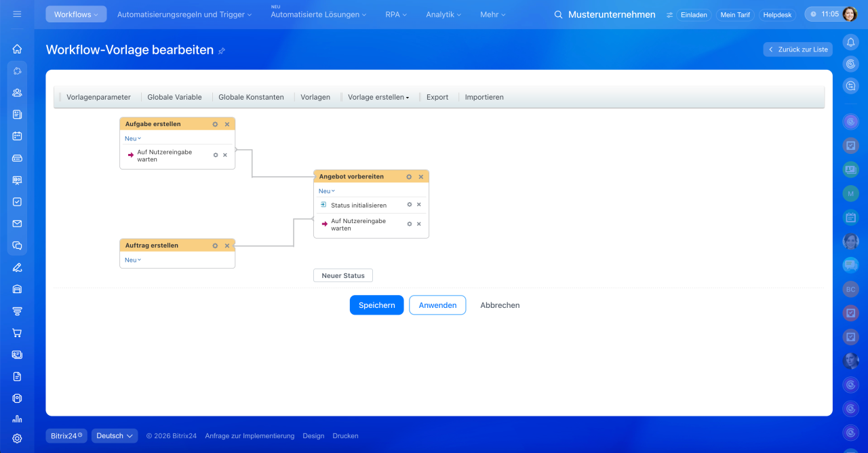The width and height of the screenshot is (868, 453).
Task: Open the notifications bell icon
Action: pyautogui.click(x=850, y=42)
